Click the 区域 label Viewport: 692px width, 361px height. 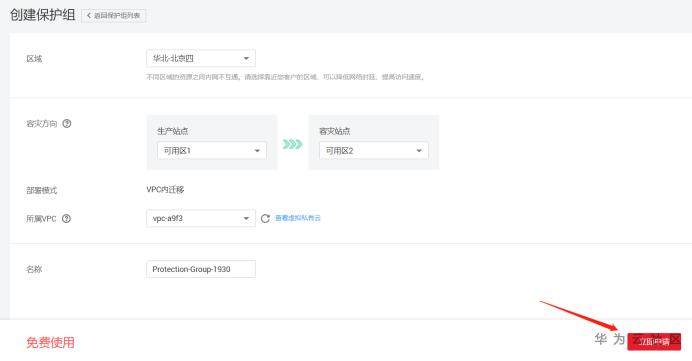(34, 59)
